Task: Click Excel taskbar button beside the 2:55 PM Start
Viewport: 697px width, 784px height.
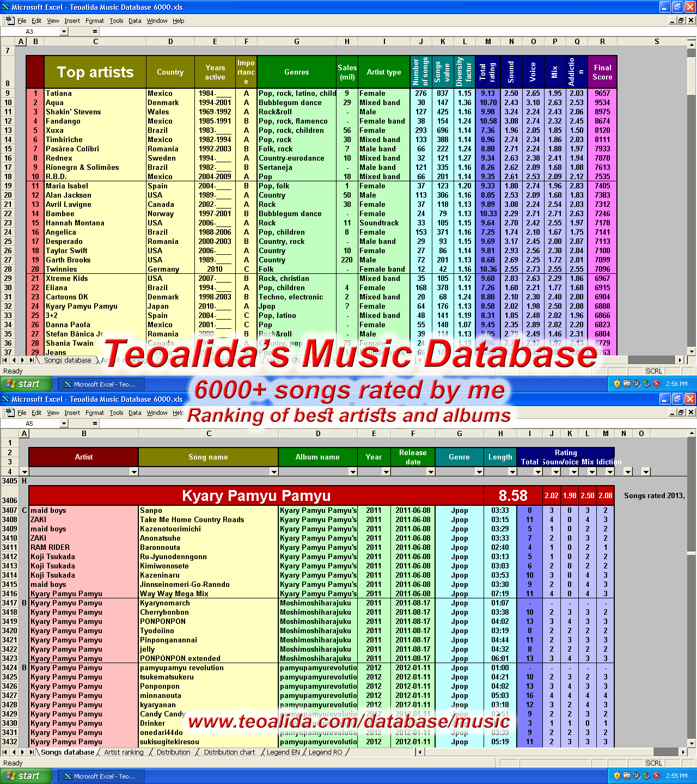Action: tap(99, 776)
